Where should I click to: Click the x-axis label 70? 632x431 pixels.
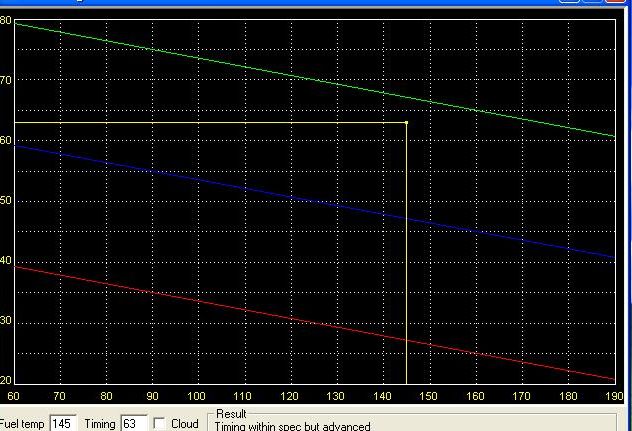point(59,396)
